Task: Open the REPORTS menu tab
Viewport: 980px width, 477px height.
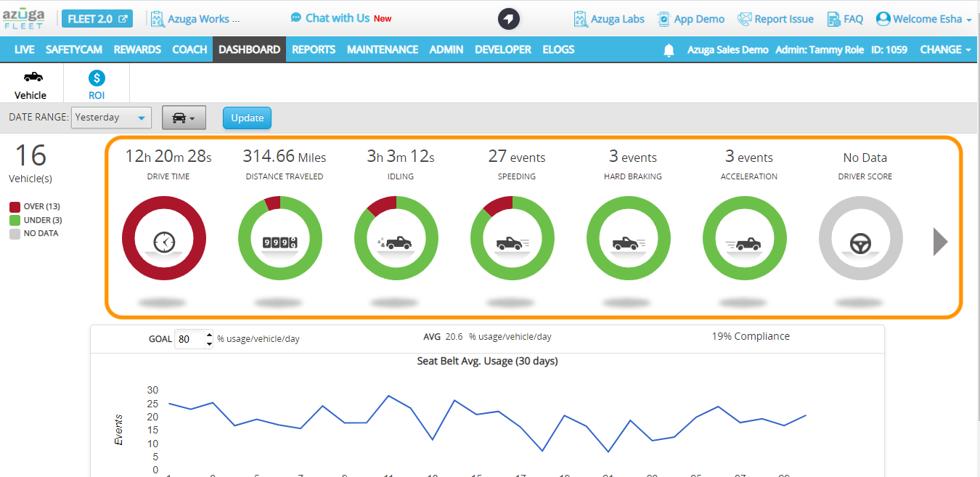Action: (x=314, y=50)
